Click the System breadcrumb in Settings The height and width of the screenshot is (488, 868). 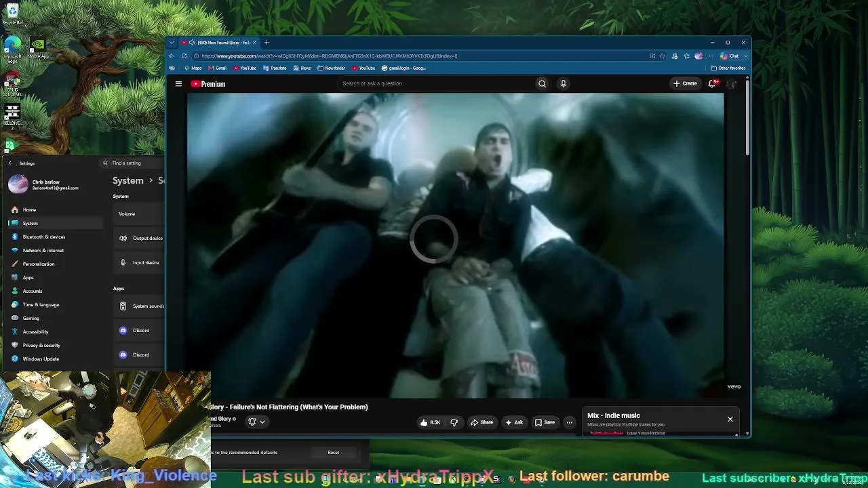click(127, 181)
